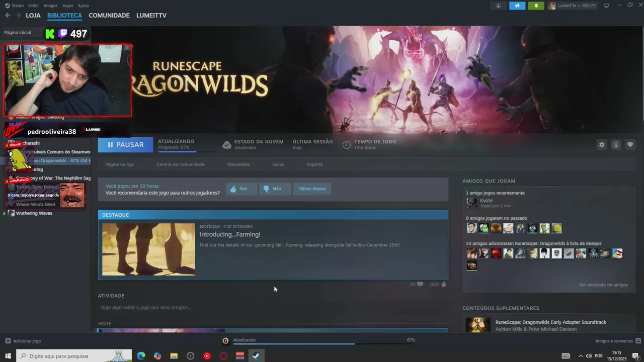
Task: Open Luigi avatar in past-players row
Action: click(x=545, y=228)
